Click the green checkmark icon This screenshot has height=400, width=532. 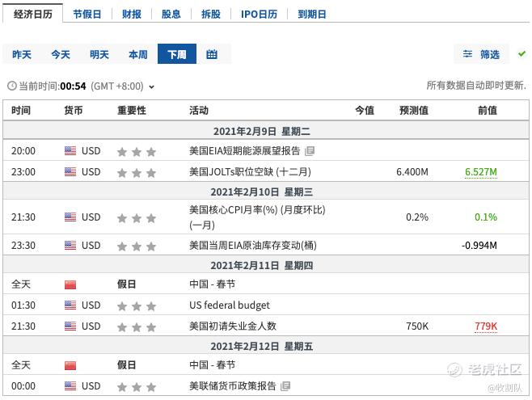521,53
